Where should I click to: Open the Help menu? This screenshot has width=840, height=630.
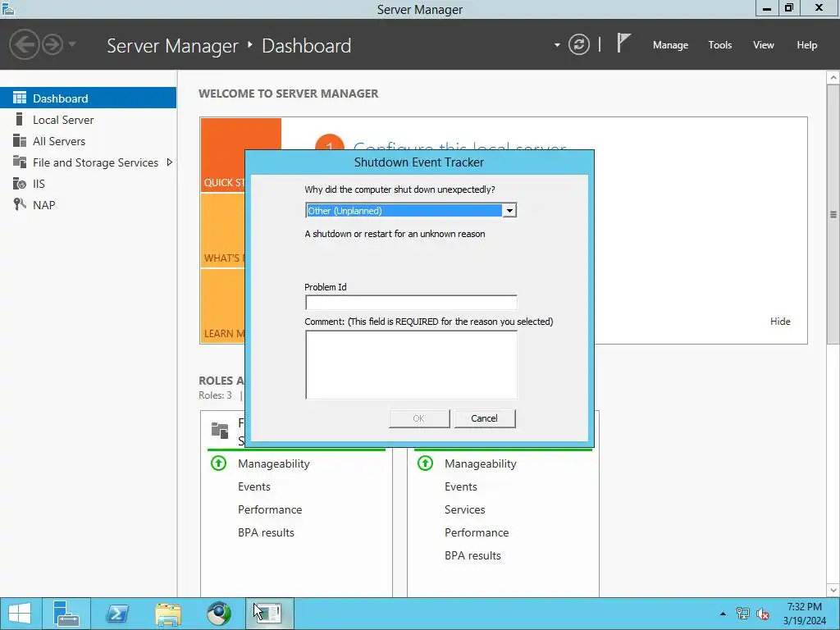(x=807, y=45)
